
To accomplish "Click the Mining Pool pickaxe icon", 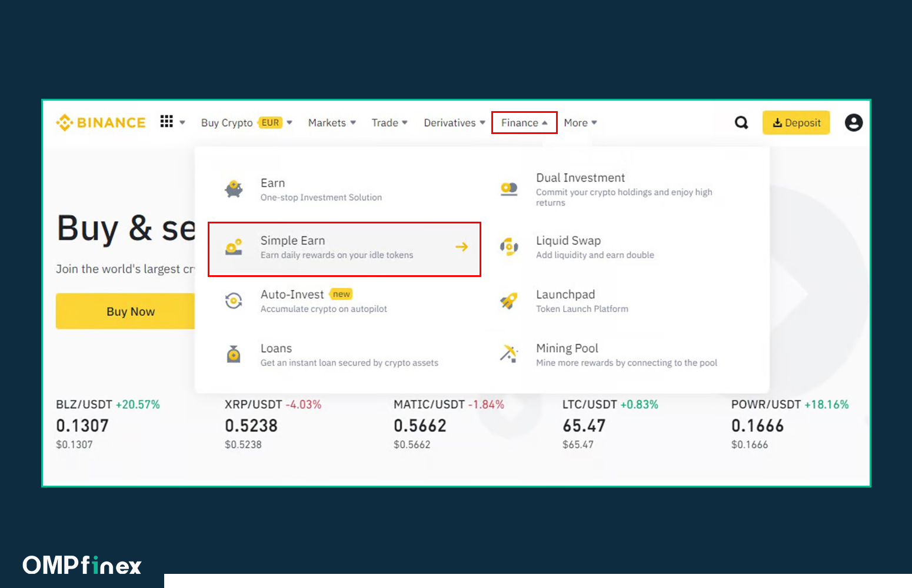I will tap(509, 354).
